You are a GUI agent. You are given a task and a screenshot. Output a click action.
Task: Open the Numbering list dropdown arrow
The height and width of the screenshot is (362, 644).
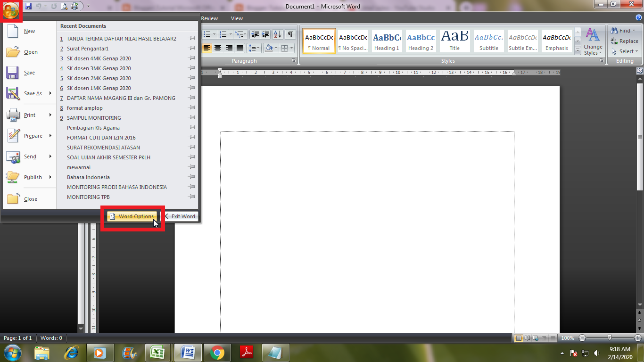[x=231, y=34]
